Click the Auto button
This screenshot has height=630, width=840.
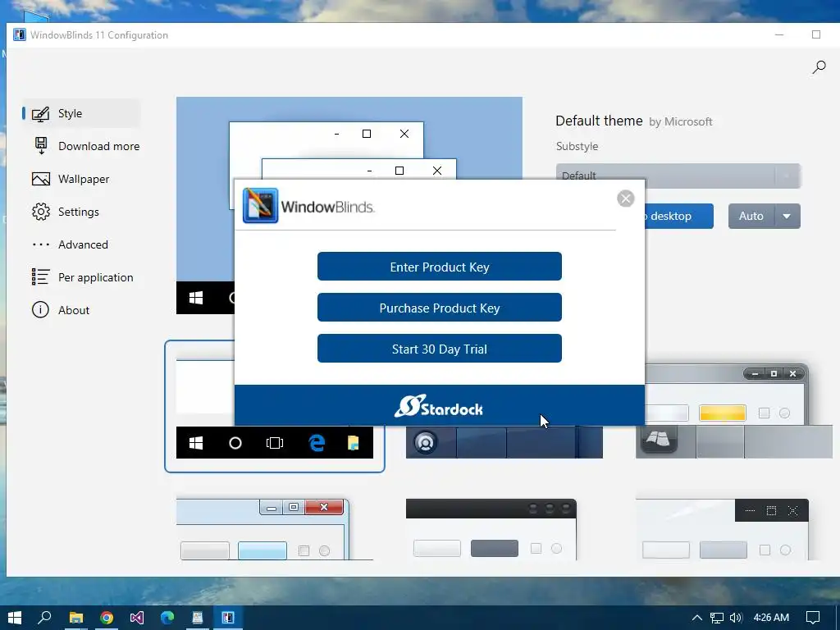tap(751, 216)
